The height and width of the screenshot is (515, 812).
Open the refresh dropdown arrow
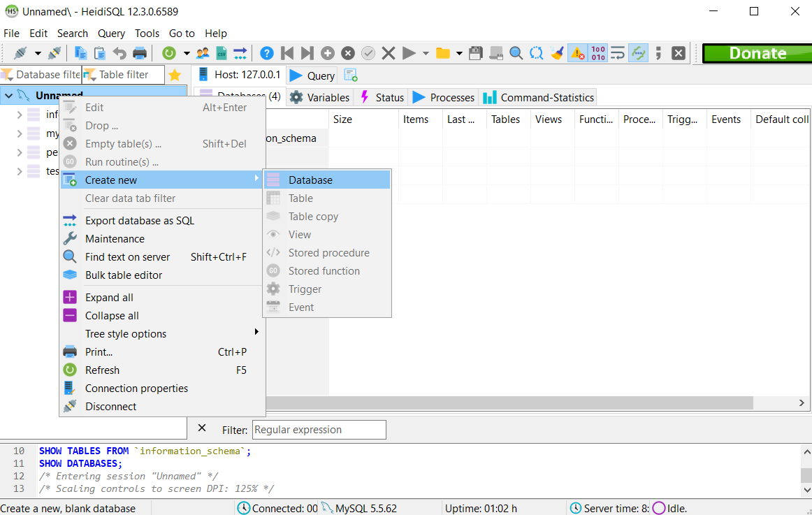pyautogui.click(x=187, y=53)
